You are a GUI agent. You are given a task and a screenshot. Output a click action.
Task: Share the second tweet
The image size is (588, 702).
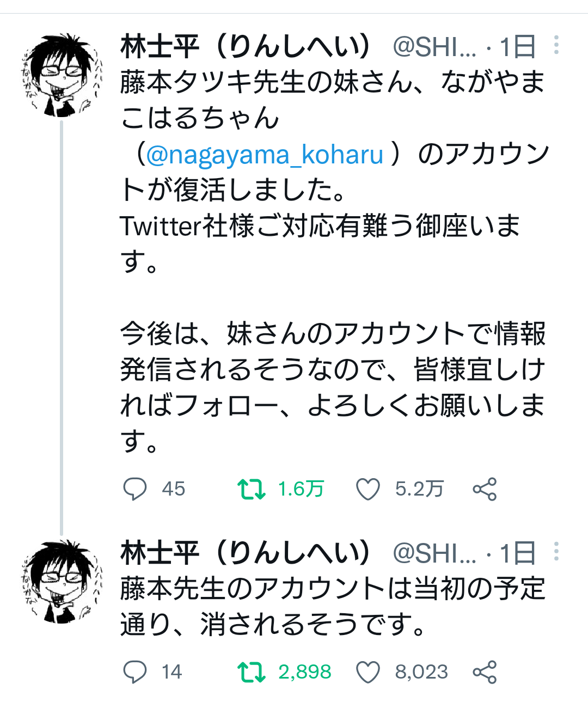click(485, 672)
